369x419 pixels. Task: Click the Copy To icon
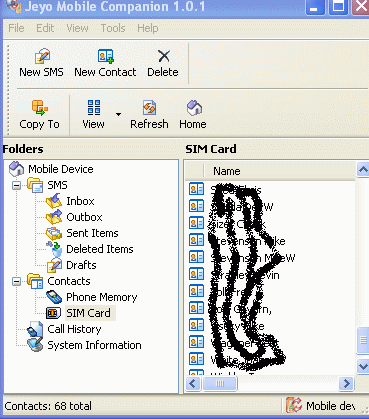(40, 108)
